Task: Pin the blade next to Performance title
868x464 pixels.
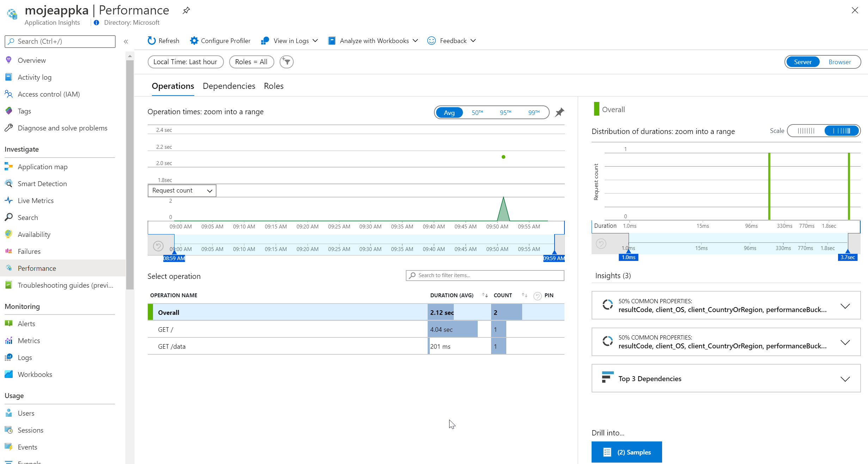Action: (186, 11)
